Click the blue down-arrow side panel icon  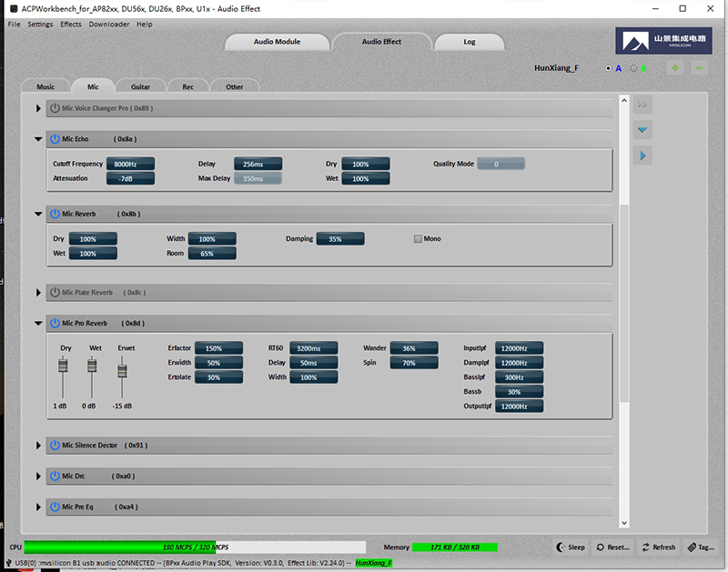[643, 130]
